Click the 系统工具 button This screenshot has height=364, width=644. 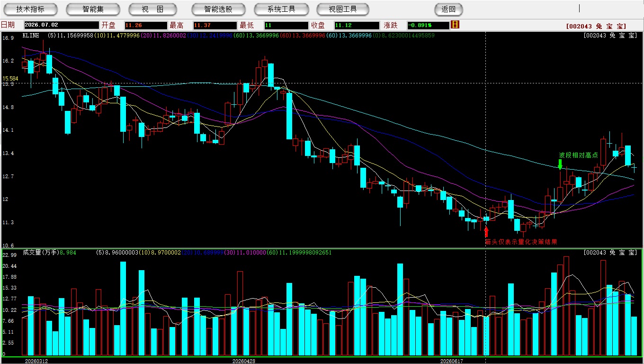[281, 9]
